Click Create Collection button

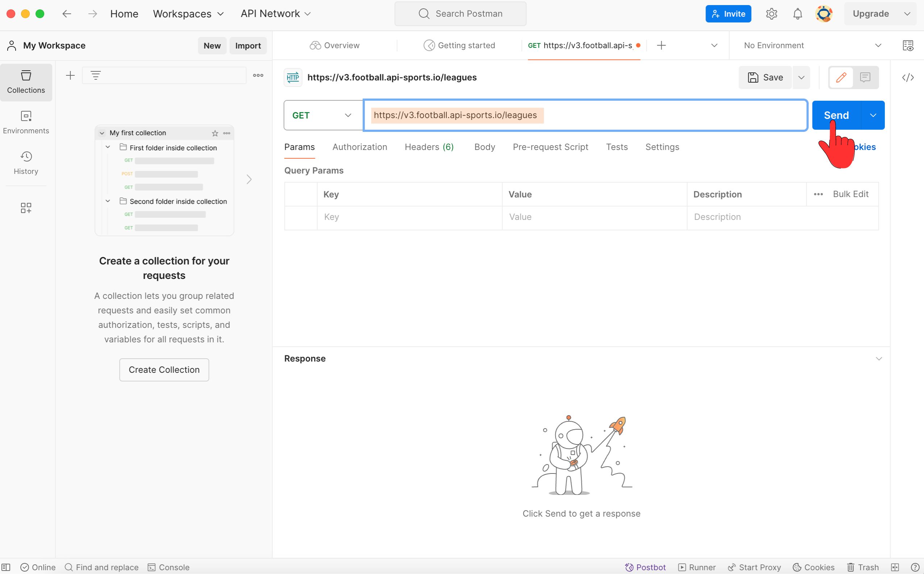[164, 370]
